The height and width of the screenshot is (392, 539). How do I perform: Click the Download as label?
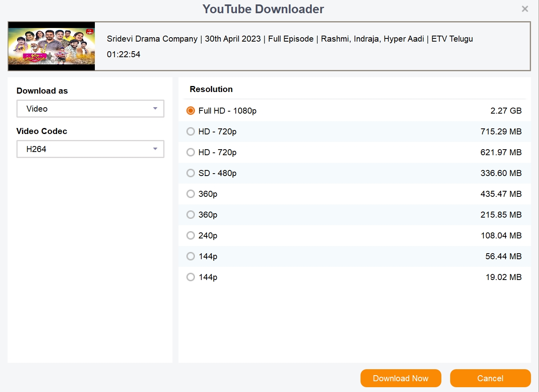[42, 91]
